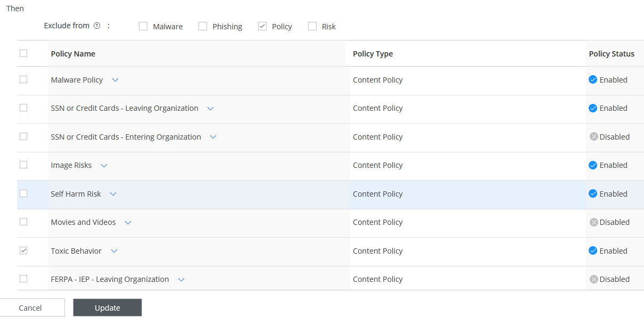Click the Cancel button
Screen dimensions: 644x324
[x=30, y=307]
